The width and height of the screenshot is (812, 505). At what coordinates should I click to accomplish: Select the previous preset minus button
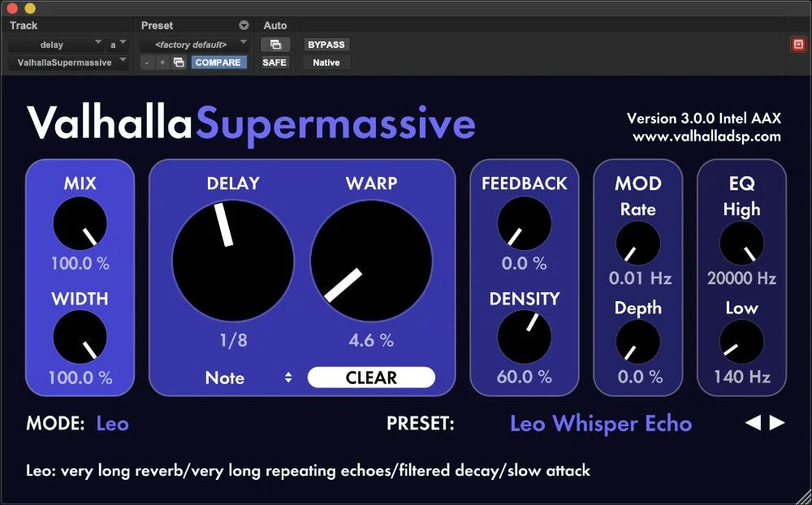(x=147, y=63)
